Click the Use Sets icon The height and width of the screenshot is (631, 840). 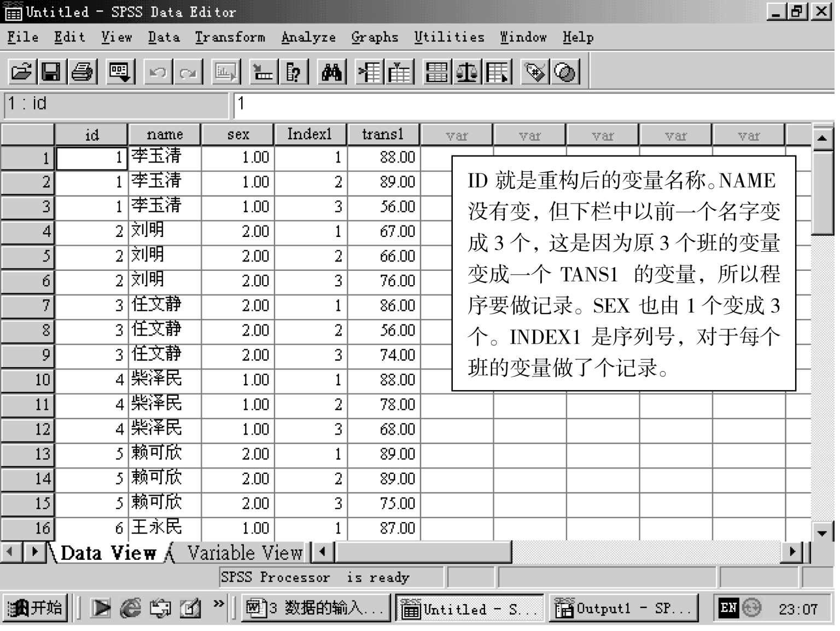565,72
